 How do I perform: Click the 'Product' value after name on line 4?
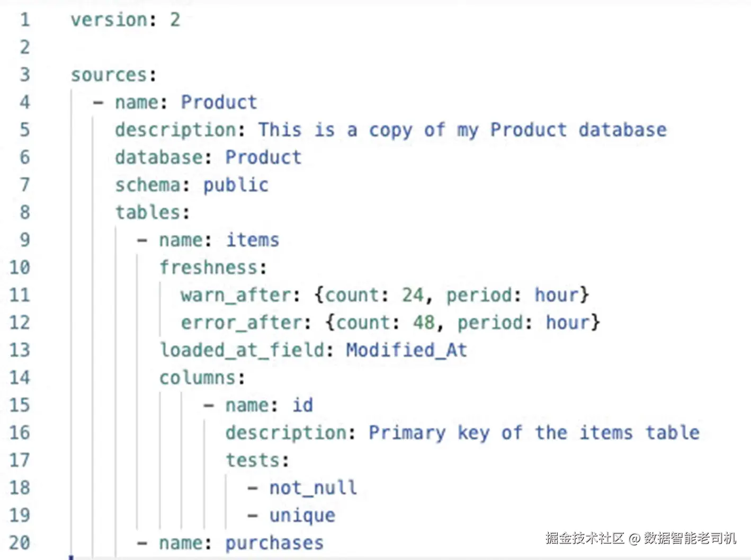click(x=219, y=102)
